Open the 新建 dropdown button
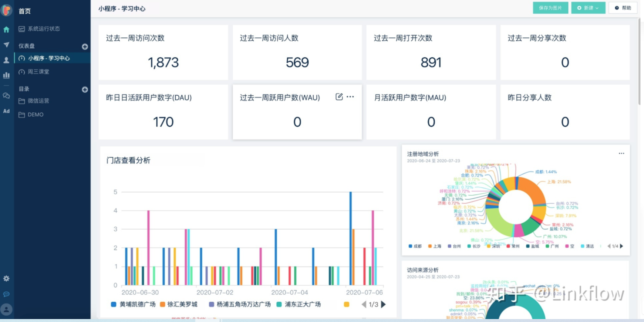The width and height of the screenshot is (644, 322). pyautogui.click(x=588, y=8)
